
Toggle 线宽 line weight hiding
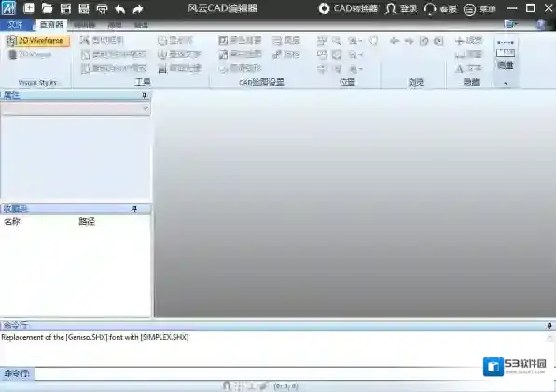468,40
